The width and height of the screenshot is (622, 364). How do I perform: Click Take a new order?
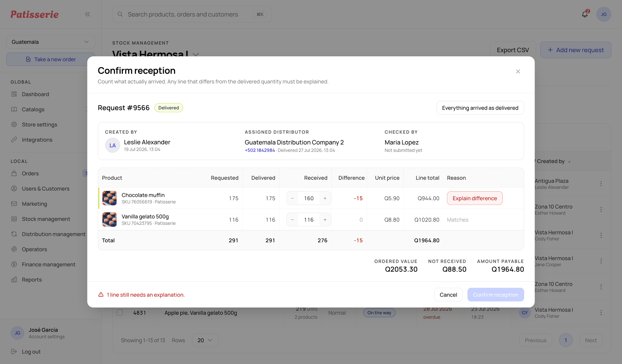pos(51,59)
